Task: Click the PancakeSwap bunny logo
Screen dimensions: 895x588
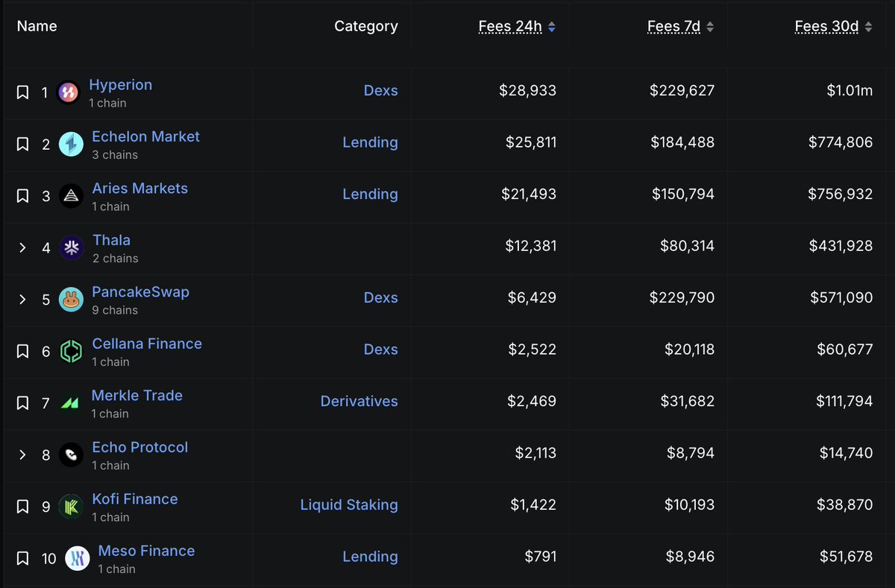Action: 71,300
